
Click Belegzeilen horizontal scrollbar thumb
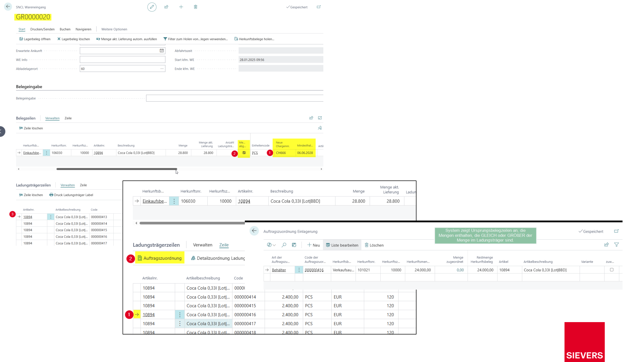(x=117, y=169)
